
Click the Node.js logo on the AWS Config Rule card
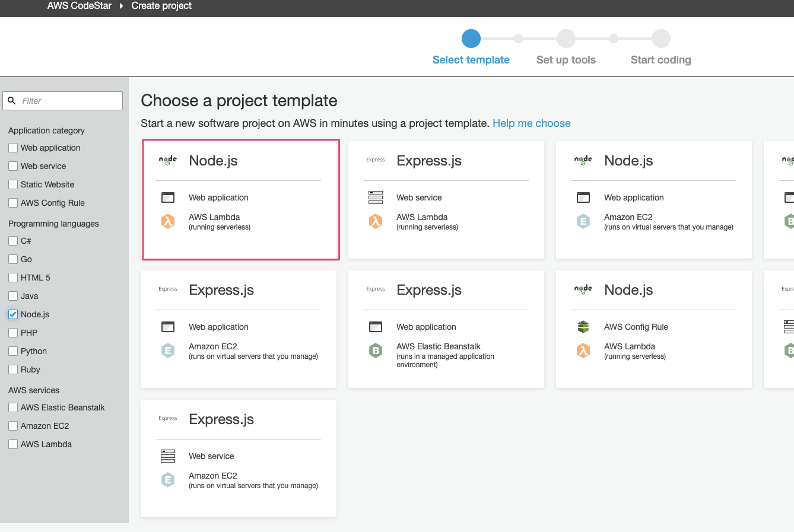point(583,289)
